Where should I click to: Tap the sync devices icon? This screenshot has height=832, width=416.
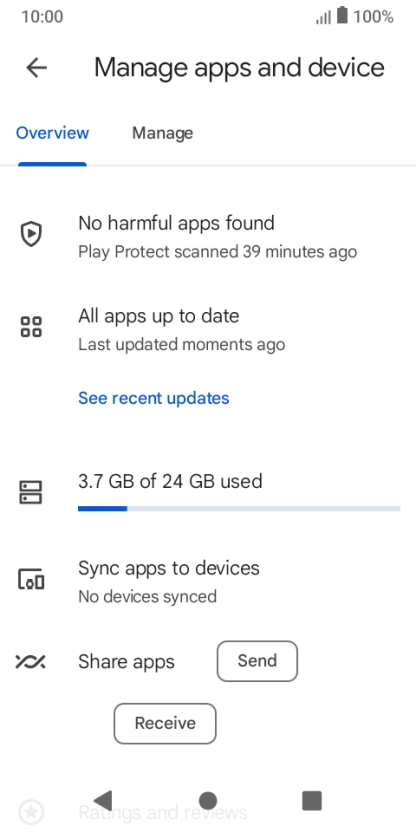click(x=31, y=579)
